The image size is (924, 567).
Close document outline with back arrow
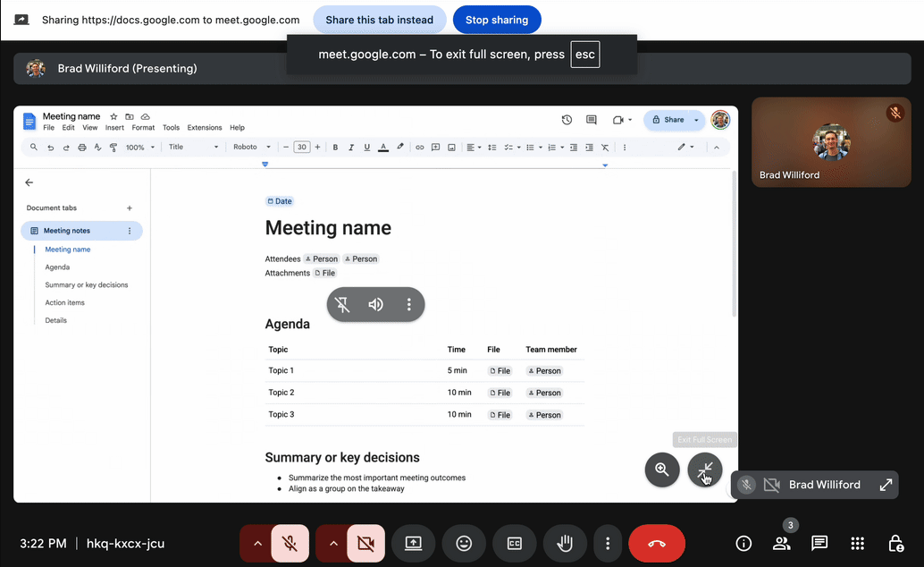[x=29, y=182]
